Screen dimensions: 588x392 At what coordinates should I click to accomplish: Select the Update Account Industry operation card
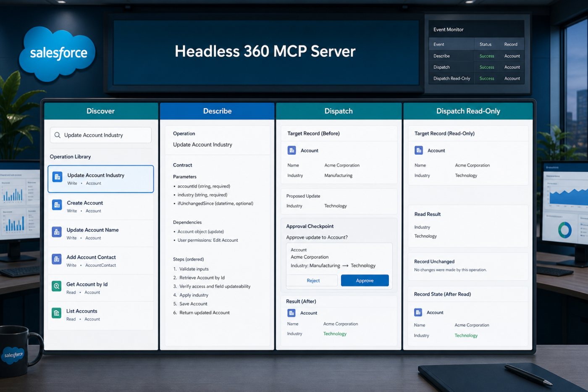tap(101, 179)
